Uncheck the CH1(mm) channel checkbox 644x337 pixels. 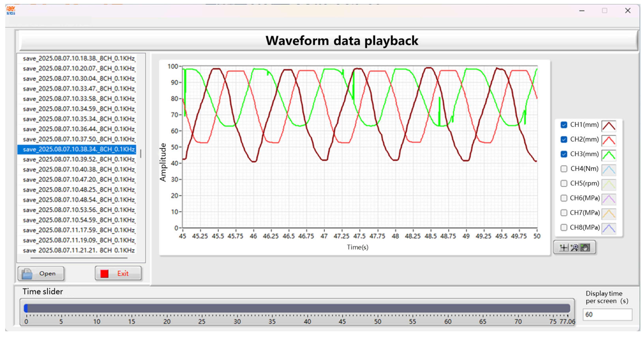pos(564,125)
